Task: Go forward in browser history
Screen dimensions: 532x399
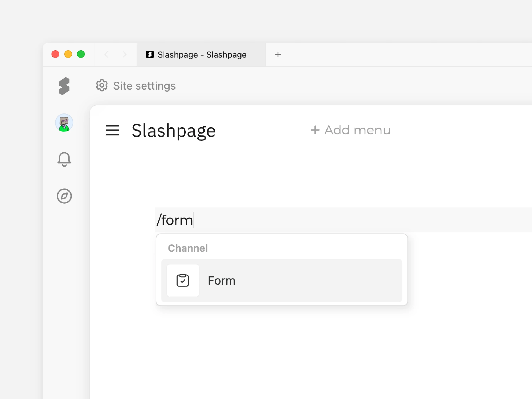Action: pos(124,54)
